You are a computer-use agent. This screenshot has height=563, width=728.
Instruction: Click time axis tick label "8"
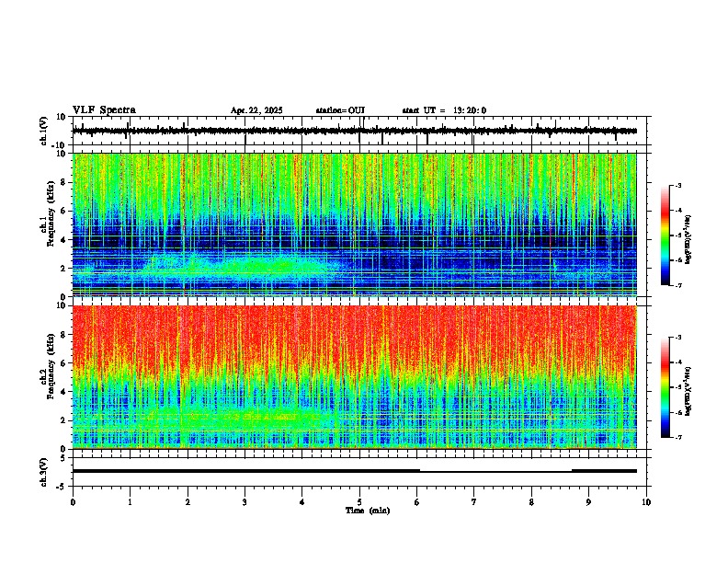(531, 502)
